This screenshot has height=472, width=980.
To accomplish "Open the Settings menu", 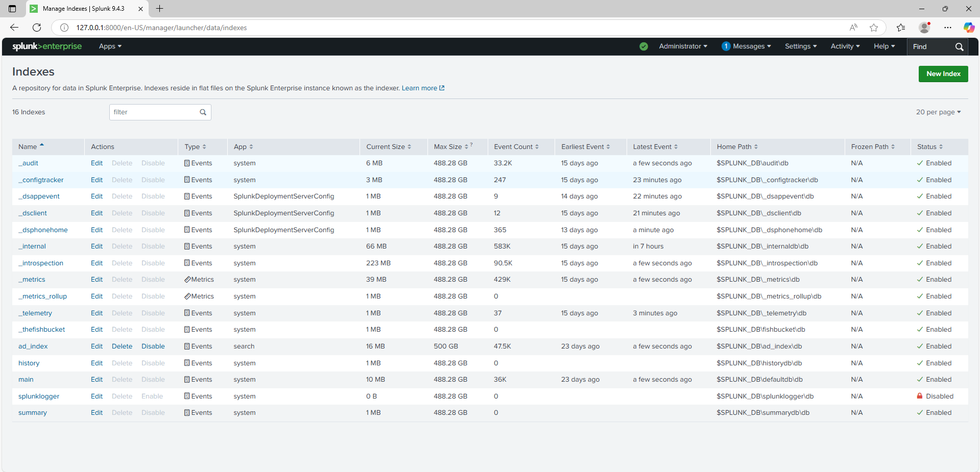I will [x=801, y=46].
